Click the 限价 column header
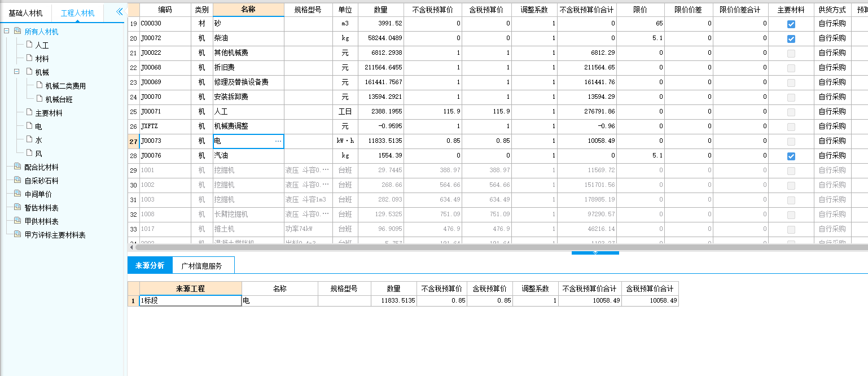This screenshot has height=376, width=868. 640,10
